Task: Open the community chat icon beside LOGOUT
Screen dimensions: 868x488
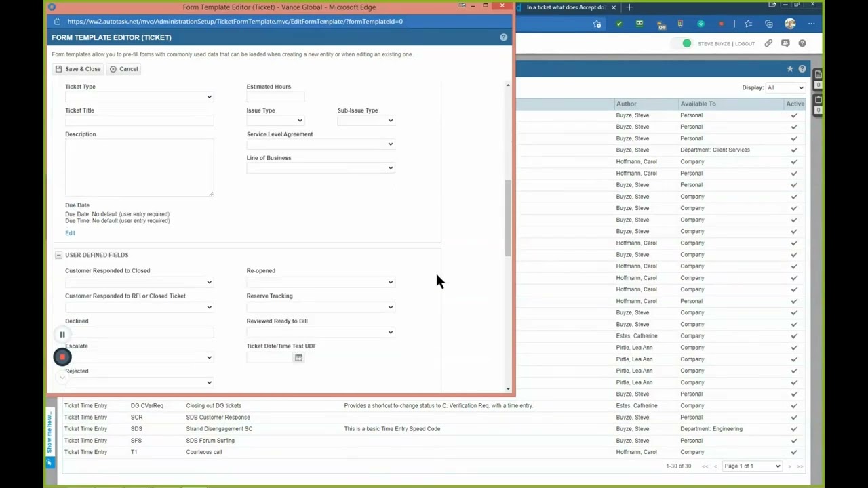Action: (x=785, y=43)
